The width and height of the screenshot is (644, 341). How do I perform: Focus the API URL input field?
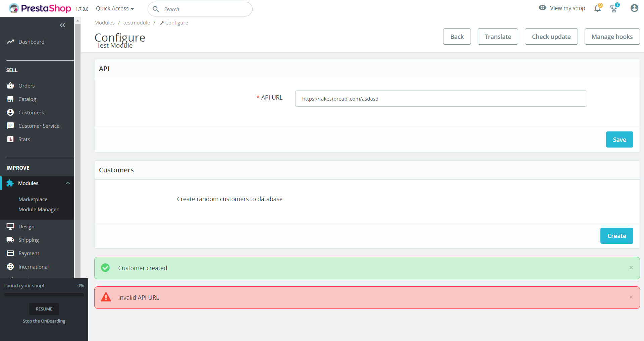pyautogui.click(x=441, y=99)
